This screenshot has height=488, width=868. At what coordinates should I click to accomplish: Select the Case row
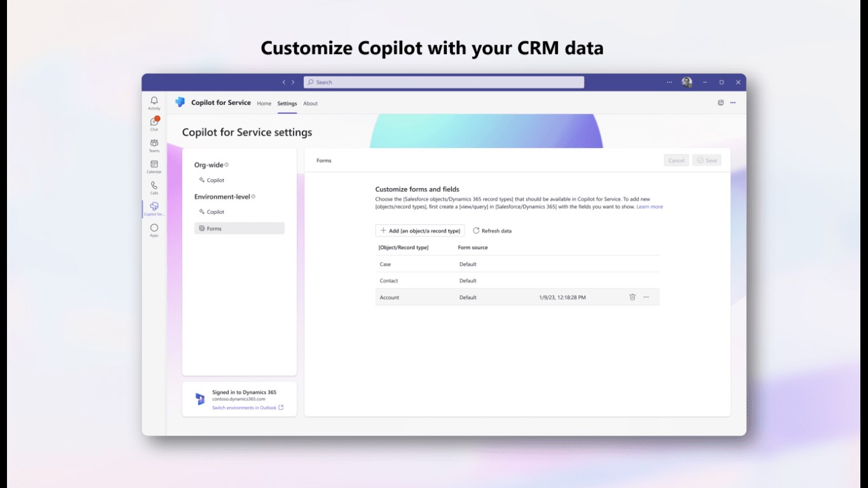tap(517, 264)
